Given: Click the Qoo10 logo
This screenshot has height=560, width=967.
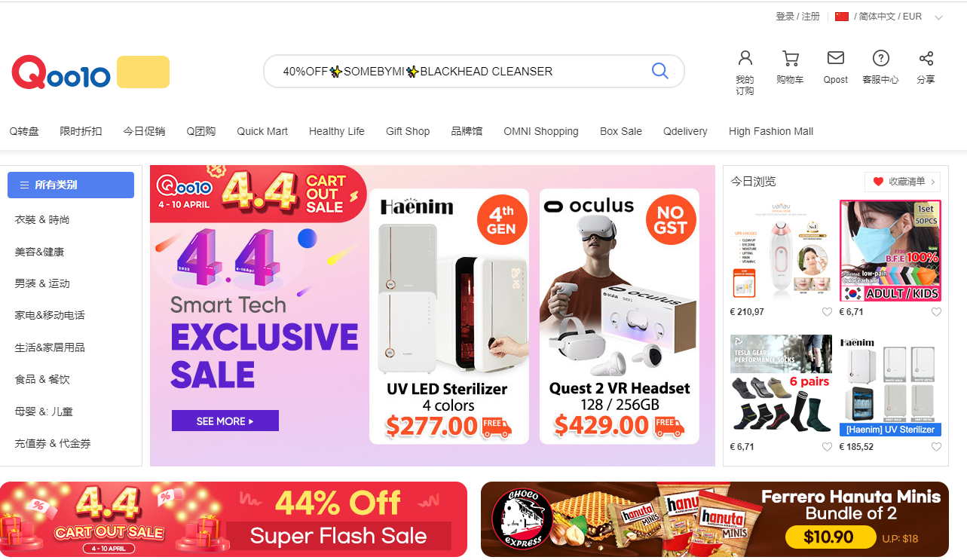Looking at the screenshot, I should (61, 73).
